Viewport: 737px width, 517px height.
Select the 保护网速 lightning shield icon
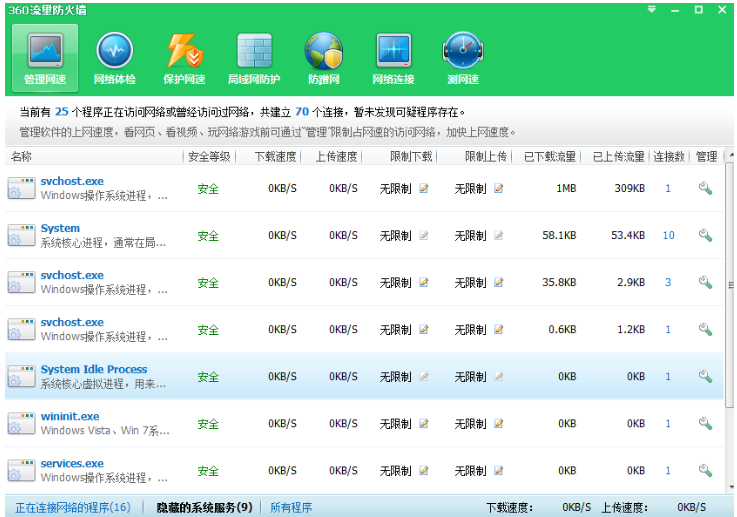(184, 58)
